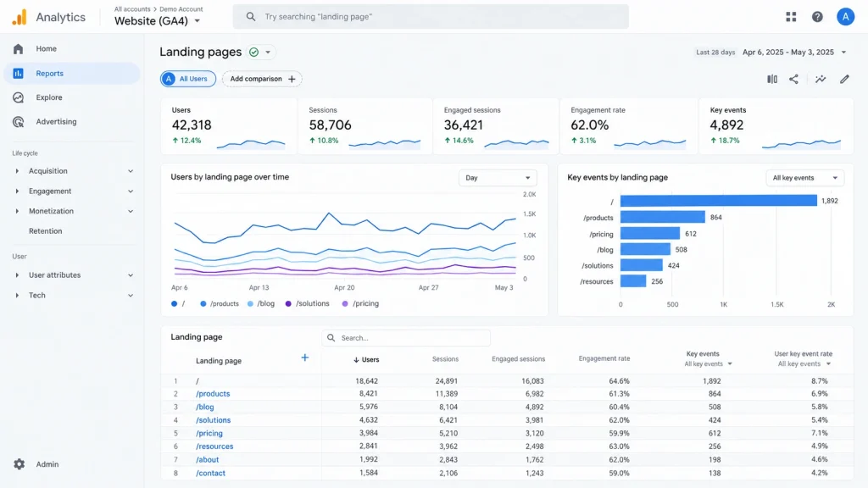
Task: Open the Day granularity dropdown
Action: (498, 178)
